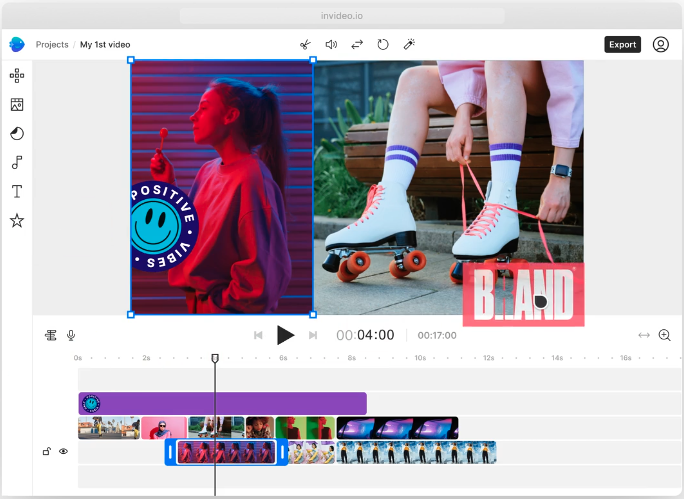Click the rotate loop icon
The height and width of the screenshot is (499, 684).
383,44
